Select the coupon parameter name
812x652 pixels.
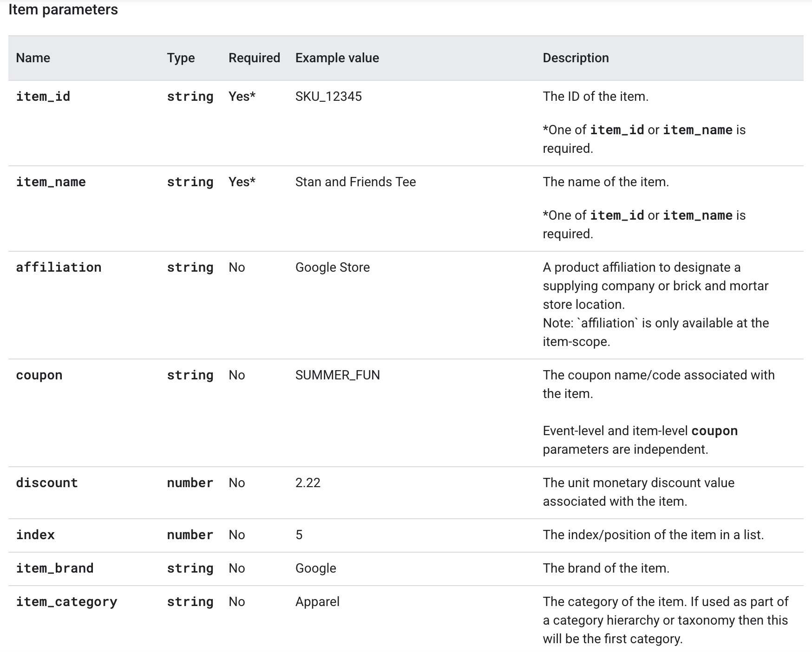39,375
